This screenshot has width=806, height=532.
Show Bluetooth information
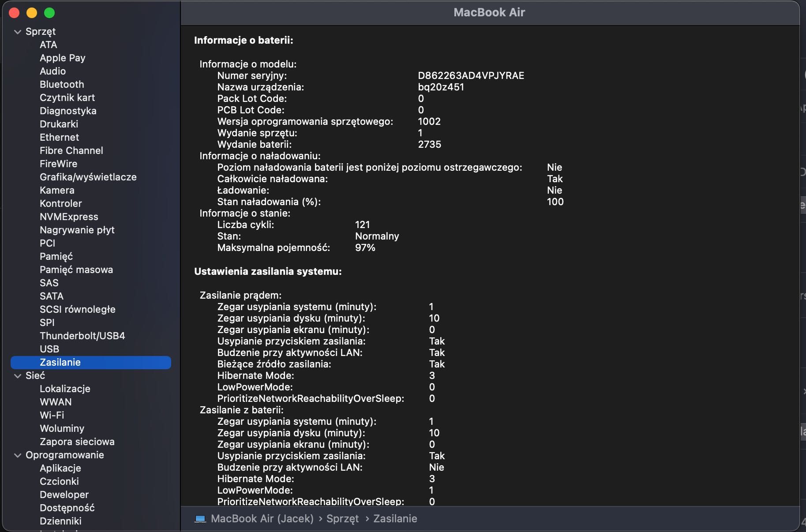[x=62, y=84]
